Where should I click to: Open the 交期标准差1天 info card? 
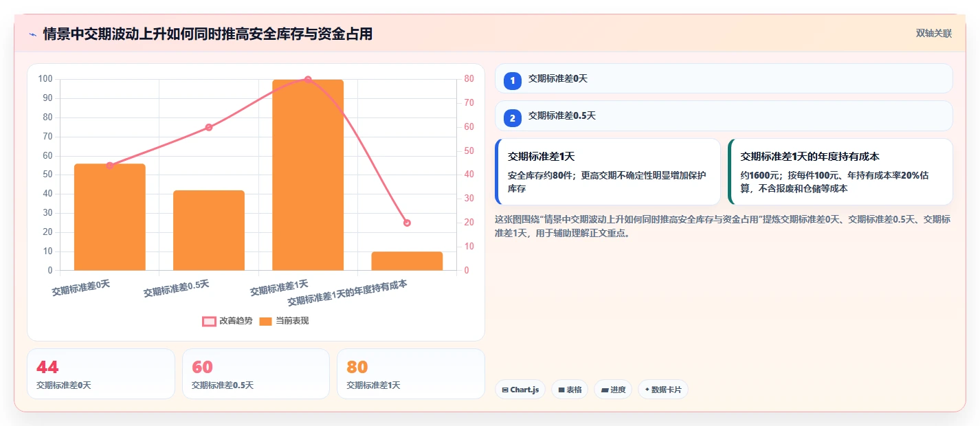click(608, 172)
